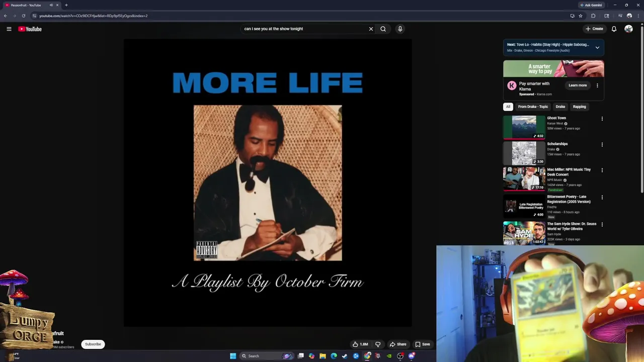Open the YouTube hamburger guide menu
This screenshot has width=644, height=362.
[9, 29]
